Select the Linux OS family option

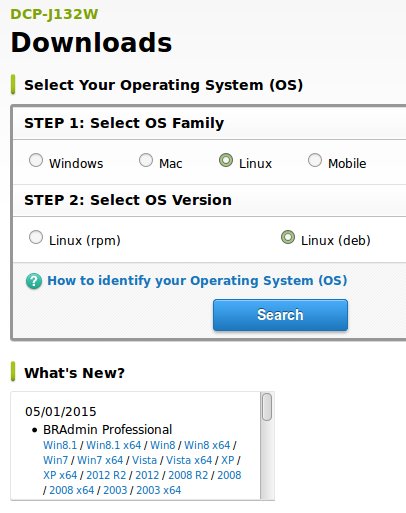pyautogui.click(x=226, y=160)
